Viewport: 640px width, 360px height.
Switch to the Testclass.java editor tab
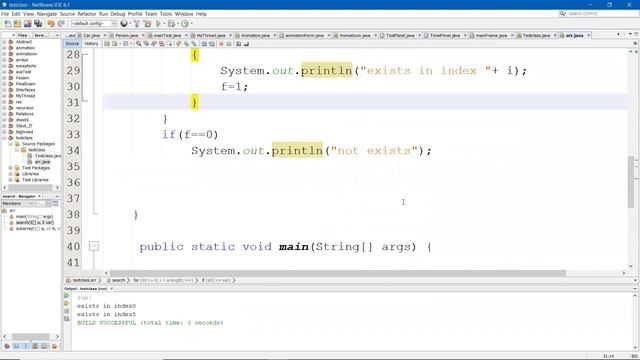[536, 36]
